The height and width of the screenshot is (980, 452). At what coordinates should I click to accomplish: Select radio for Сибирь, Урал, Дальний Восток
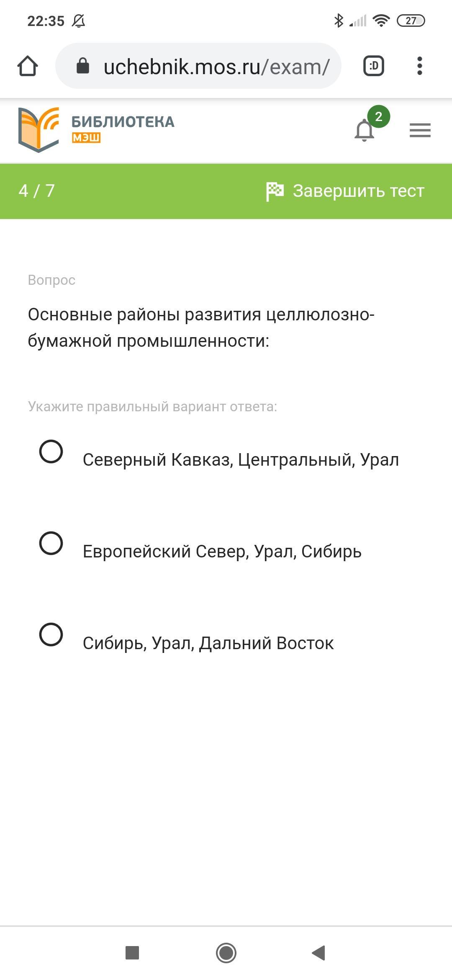[x=51, y=634]
